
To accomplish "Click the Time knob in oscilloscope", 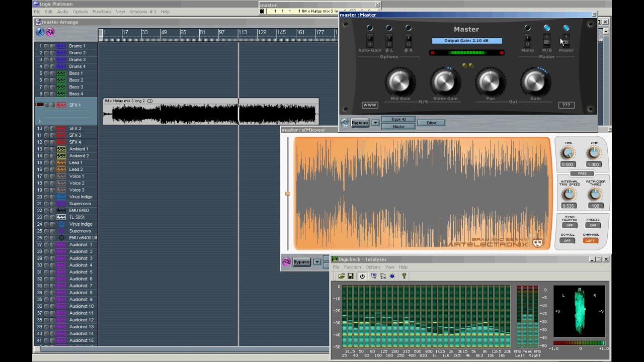I will tap(568, 153).
